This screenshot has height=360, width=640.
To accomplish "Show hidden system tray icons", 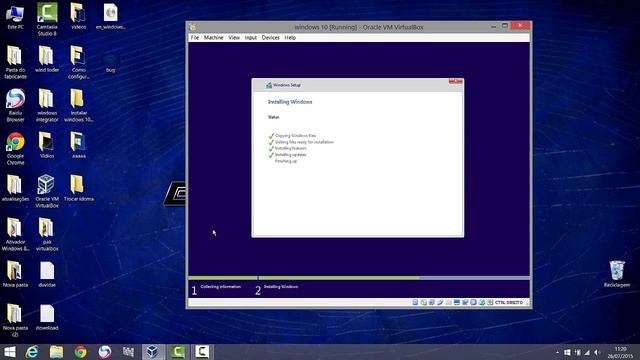I will tap(558, 352).
